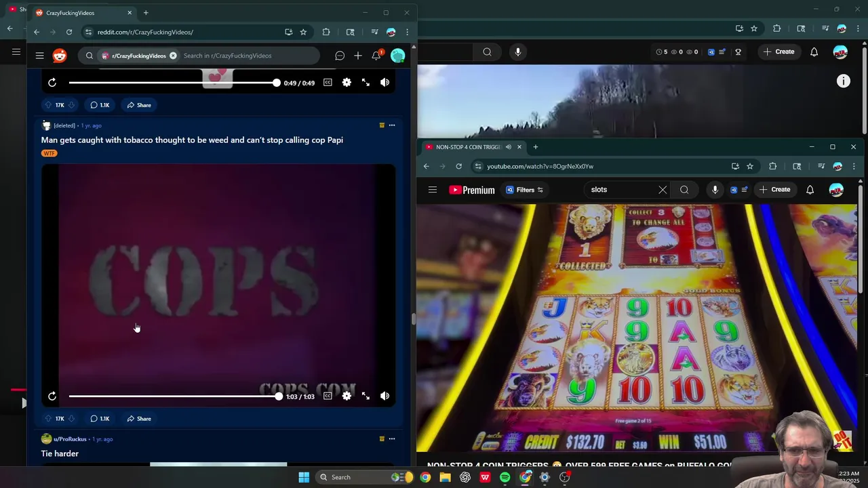Open extensions puzzle icon in Reddit window
This screenshot has width=868, height=488.
coord(326,32)
